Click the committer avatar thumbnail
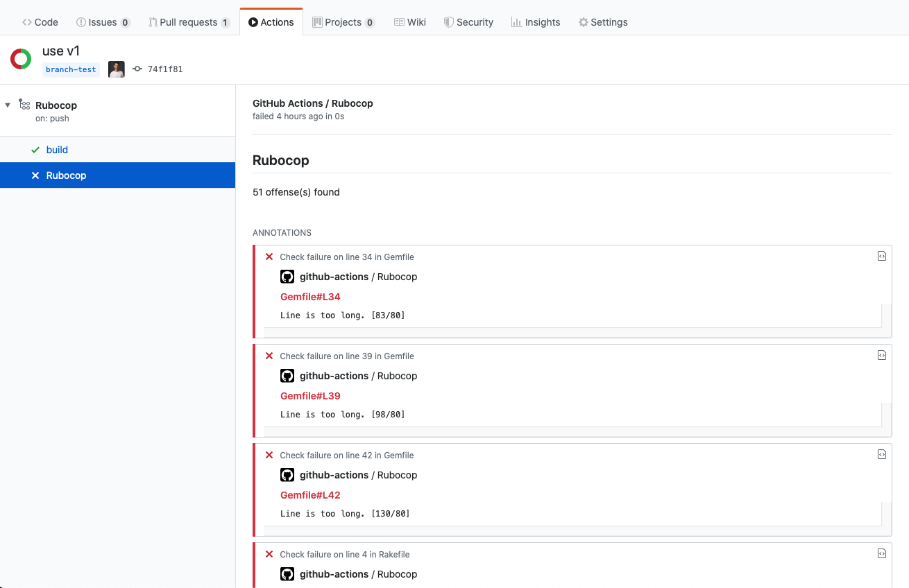 click(117, 69)
